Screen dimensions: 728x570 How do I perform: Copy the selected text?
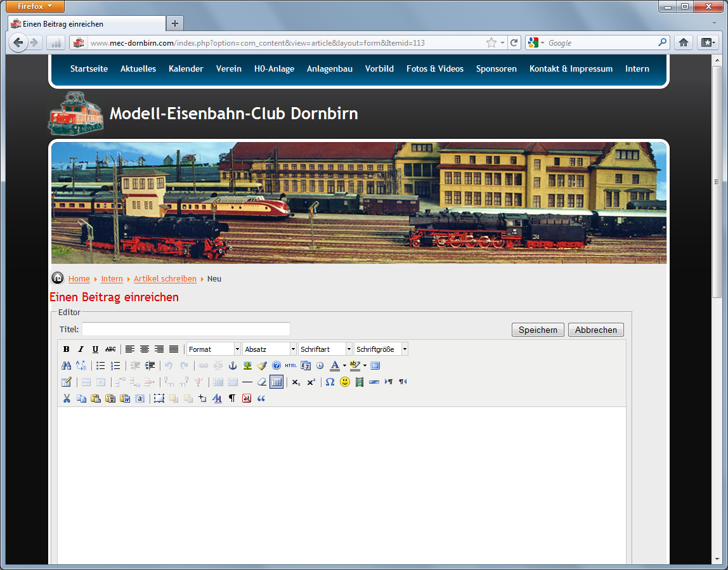[81, 398]
